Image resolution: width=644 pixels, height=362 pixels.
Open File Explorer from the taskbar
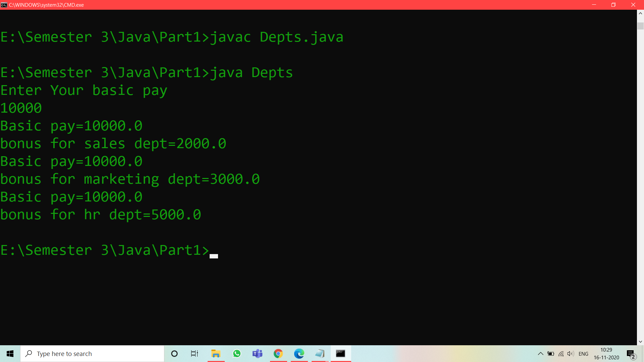216,353
